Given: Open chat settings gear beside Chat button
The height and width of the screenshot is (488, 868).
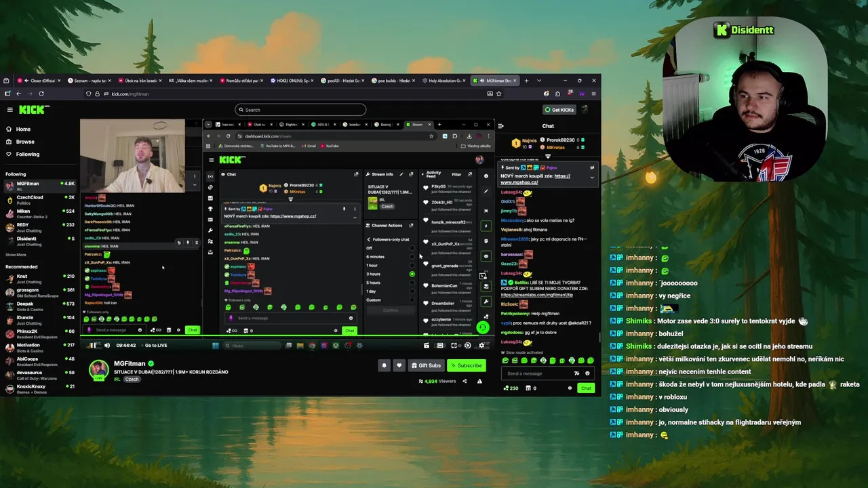Looking at the screenshot, I should pyautogui.click(x=570, y=388).
